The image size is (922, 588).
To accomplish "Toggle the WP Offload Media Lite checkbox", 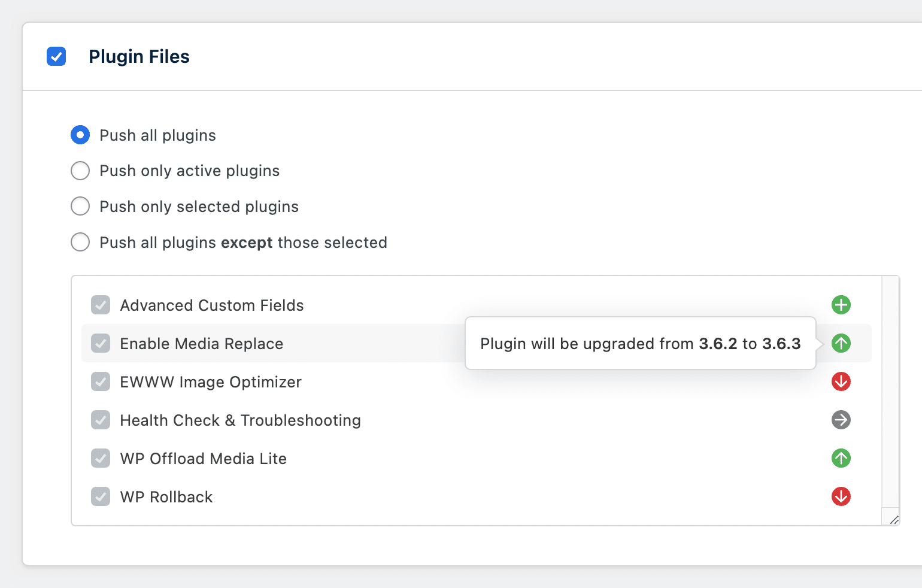I will coord(101,458).
